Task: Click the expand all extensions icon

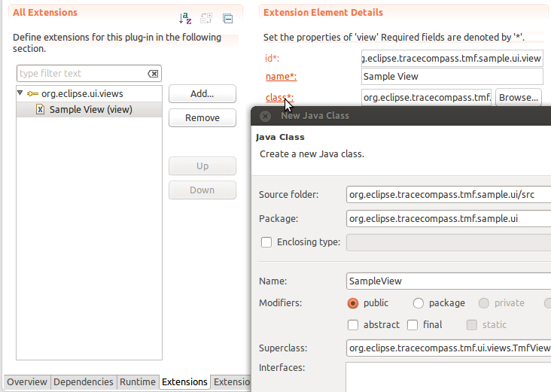Action: (x=206, y=19)
